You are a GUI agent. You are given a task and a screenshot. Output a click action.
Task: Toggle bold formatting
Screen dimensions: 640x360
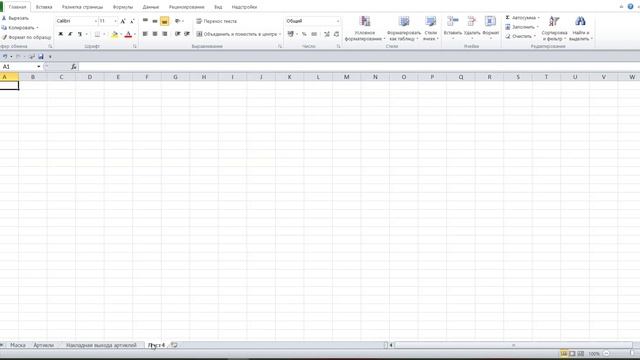(60, 34)
